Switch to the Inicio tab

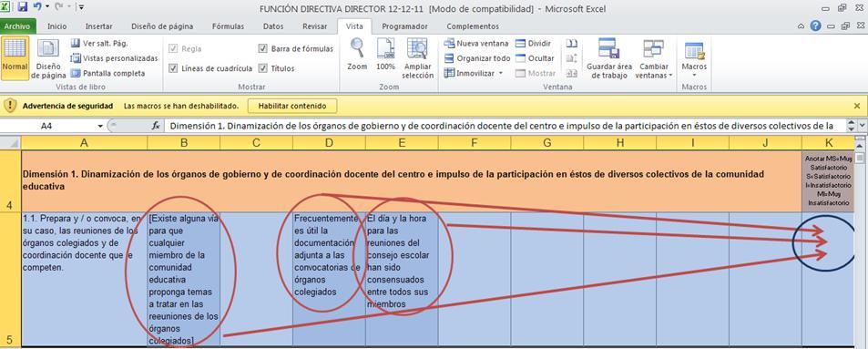tap(57, 26)
